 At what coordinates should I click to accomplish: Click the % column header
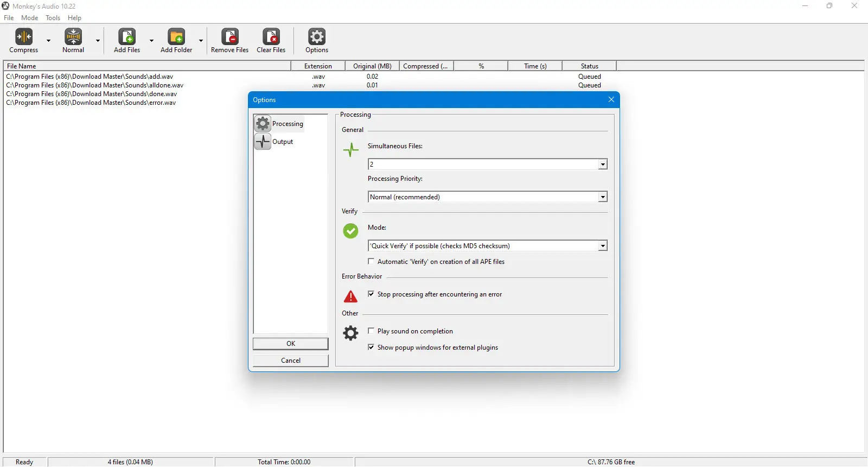coord(481,66)
